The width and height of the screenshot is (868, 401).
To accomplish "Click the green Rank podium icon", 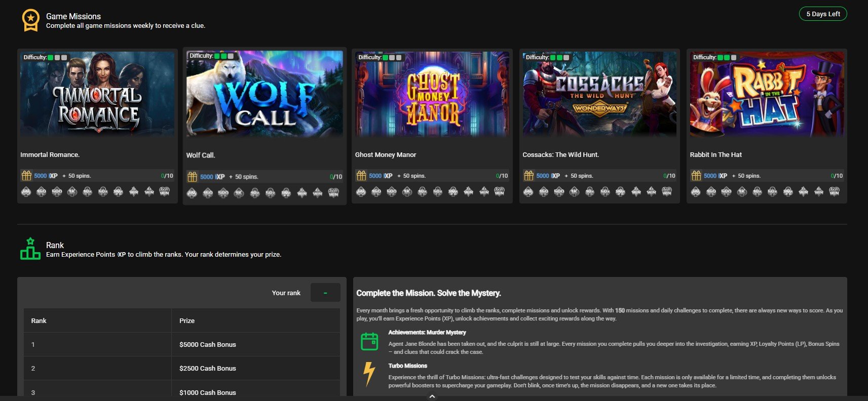I will [x=30, y=249].
